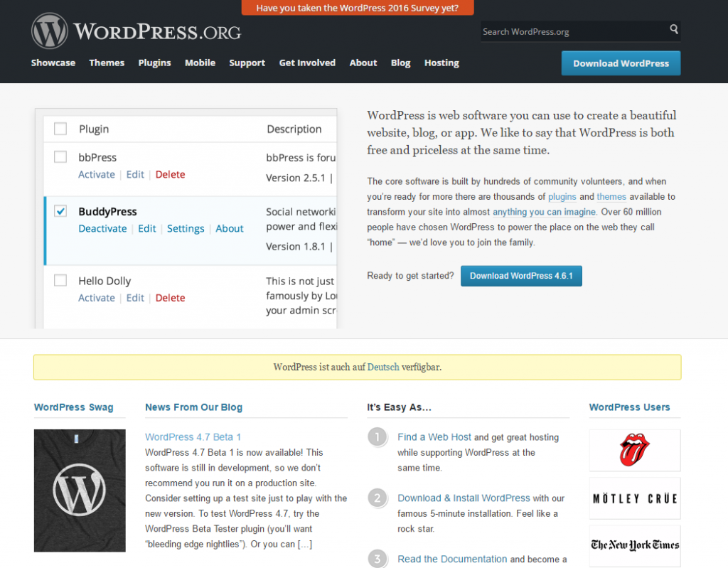Screen dimensions: 728x568
Task: Click Download & Install WordPress link
Action: [x=464, y=498]
